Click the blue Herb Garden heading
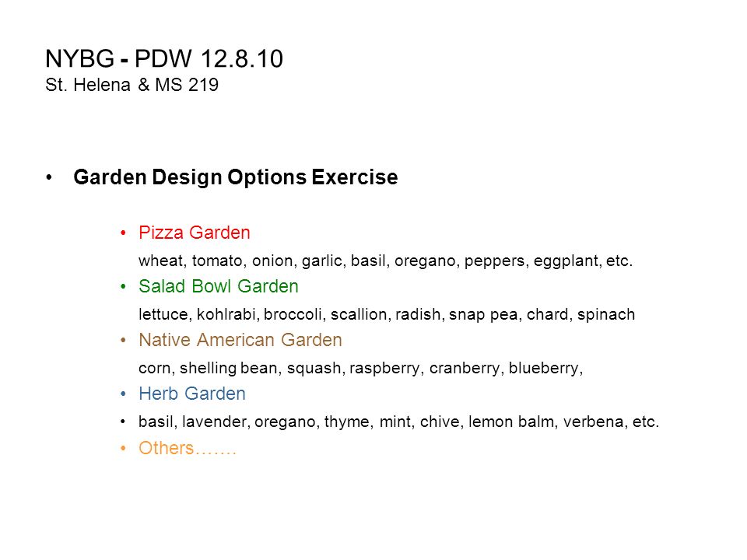The width and height of the screenshot is (747, 560). point(192,394)
